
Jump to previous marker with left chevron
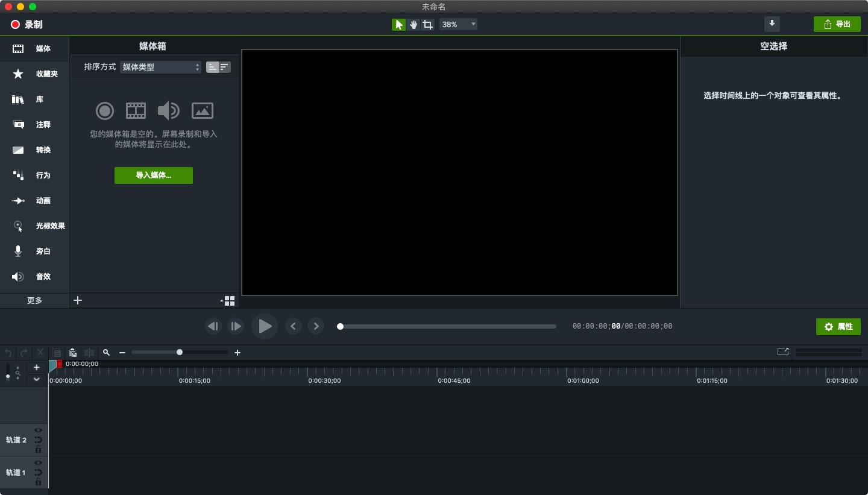click(294, 326)
